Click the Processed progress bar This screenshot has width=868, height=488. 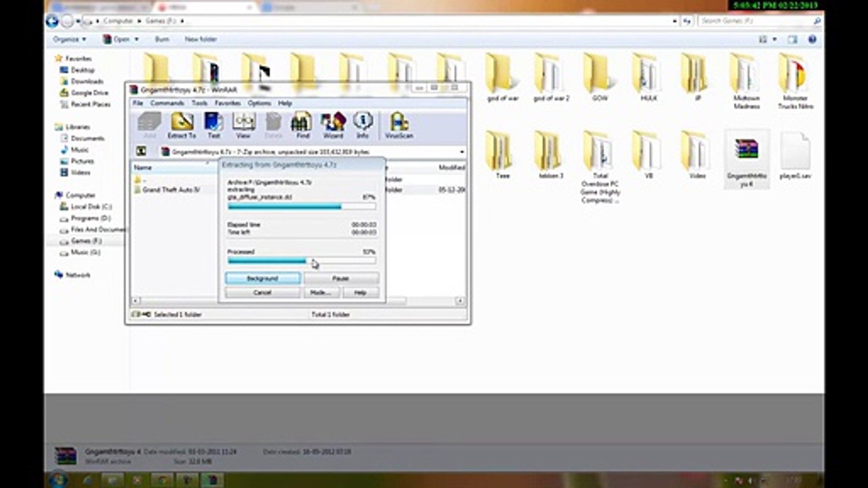click(x=301, y=261)
